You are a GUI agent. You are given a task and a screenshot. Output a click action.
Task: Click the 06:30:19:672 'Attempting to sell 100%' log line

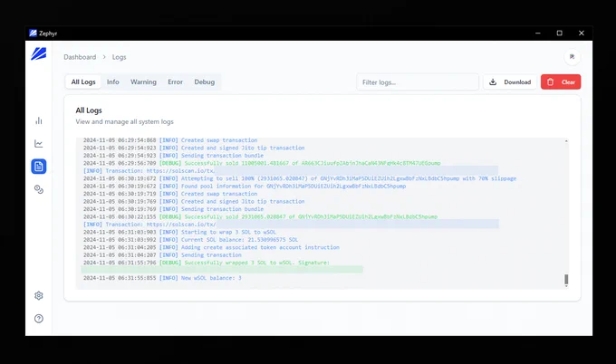pos(300,178)
